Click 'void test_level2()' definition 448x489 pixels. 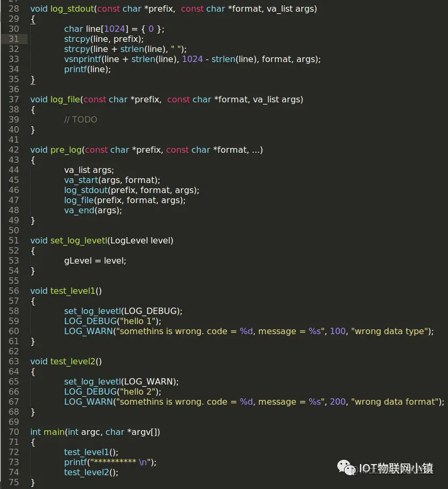66,362
